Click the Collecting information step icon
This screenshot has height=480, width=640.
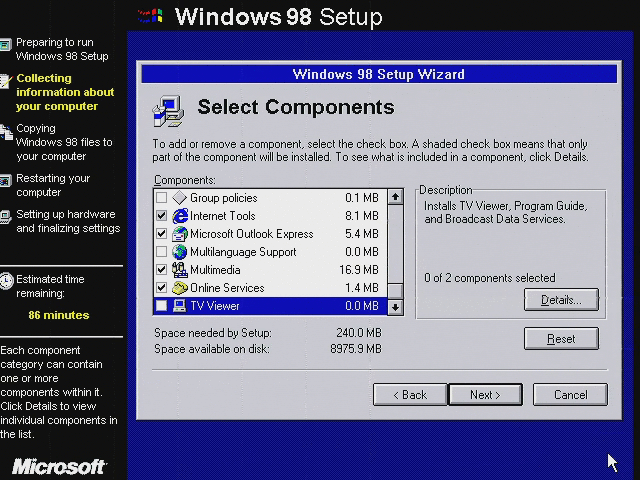pyautogui.click(x=6, y=80)
